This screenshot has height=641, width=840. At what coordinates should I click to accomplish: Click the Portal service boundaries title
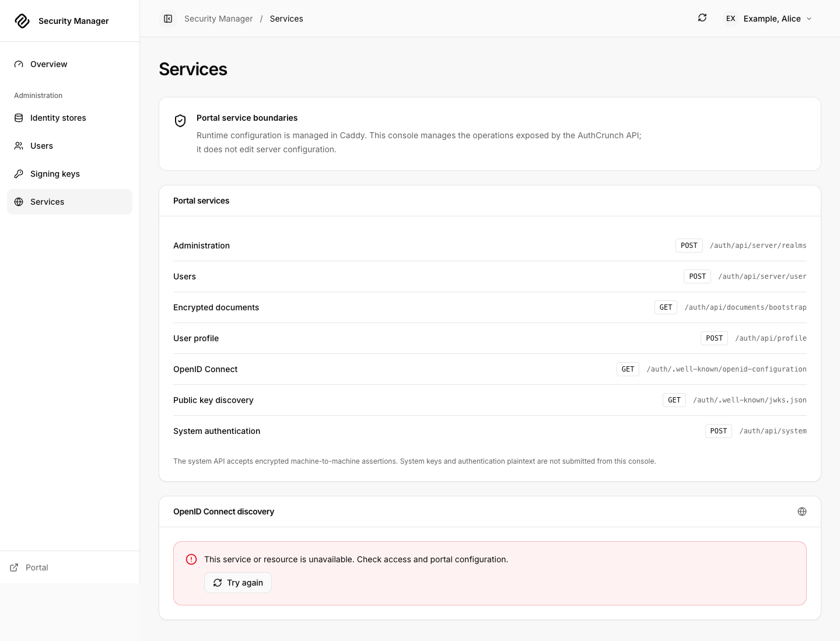pyautogui.click(x=247, y=118)
